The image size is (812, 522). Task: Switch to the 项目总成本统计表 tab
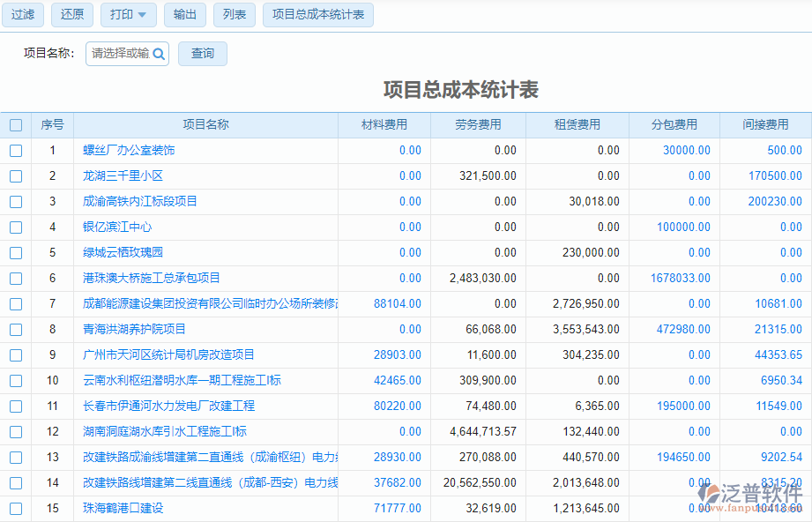click(x=319, y=15)
